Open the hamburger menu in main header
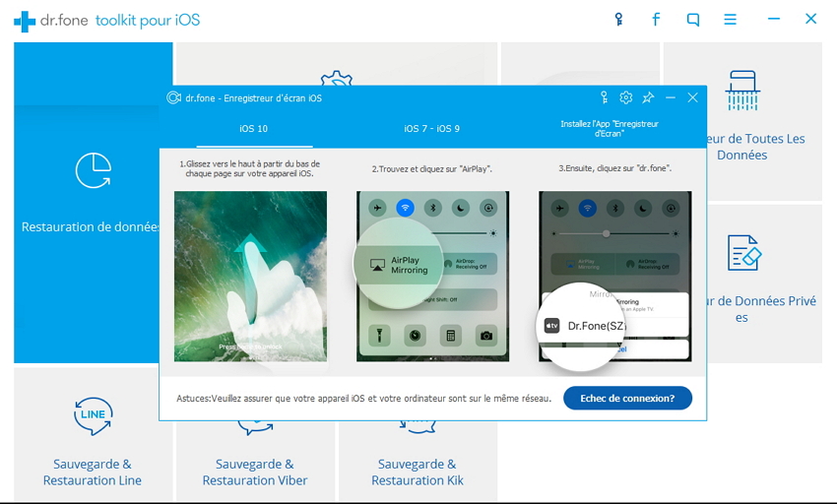This screenshot has width=837, height=504. [731, 20]
